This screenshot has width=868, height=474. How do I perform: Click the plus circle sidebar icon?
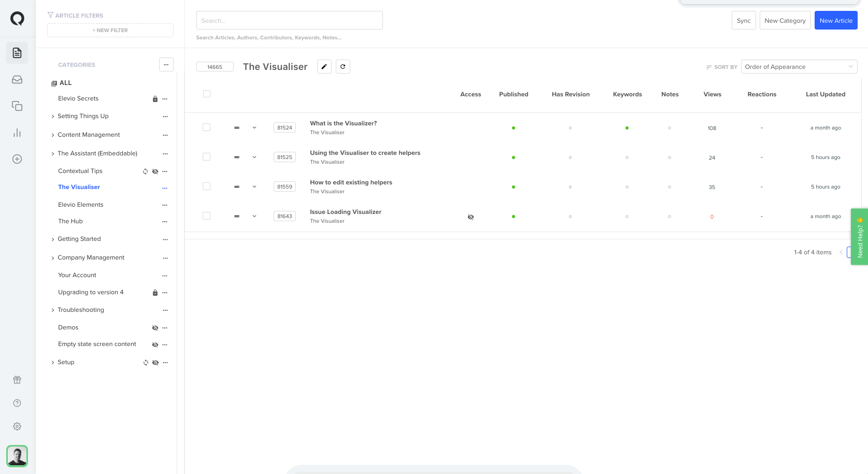click(17, 159)
